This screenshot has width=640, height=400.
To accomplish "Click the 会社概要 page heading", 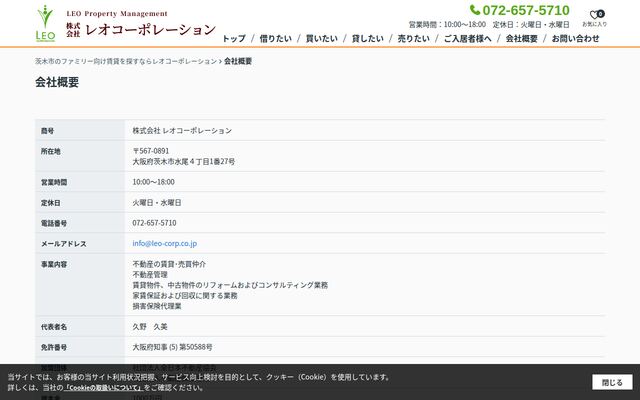I will click(57, 82).
